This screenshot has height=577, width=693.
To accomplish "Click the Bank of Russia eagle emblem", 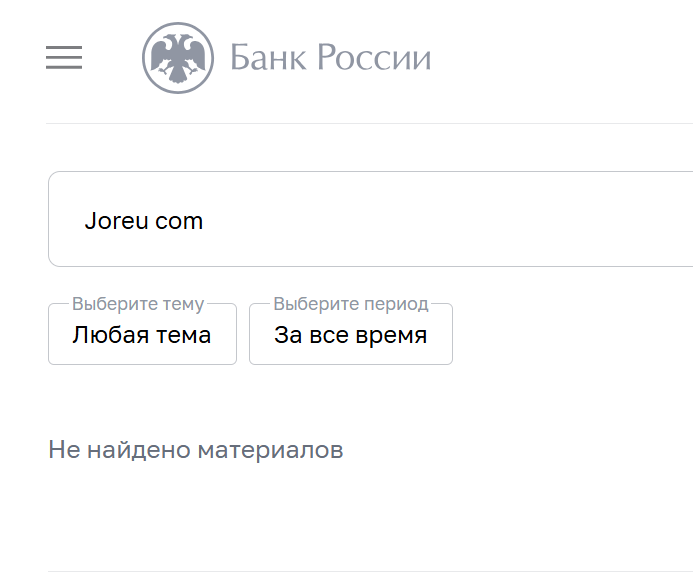I will point(178,58).
